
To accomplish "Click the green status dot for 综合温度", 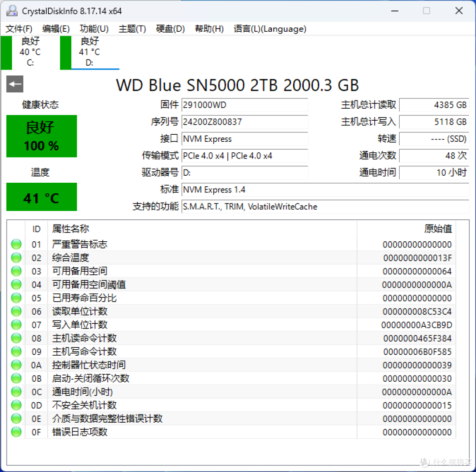I will 16,257.
